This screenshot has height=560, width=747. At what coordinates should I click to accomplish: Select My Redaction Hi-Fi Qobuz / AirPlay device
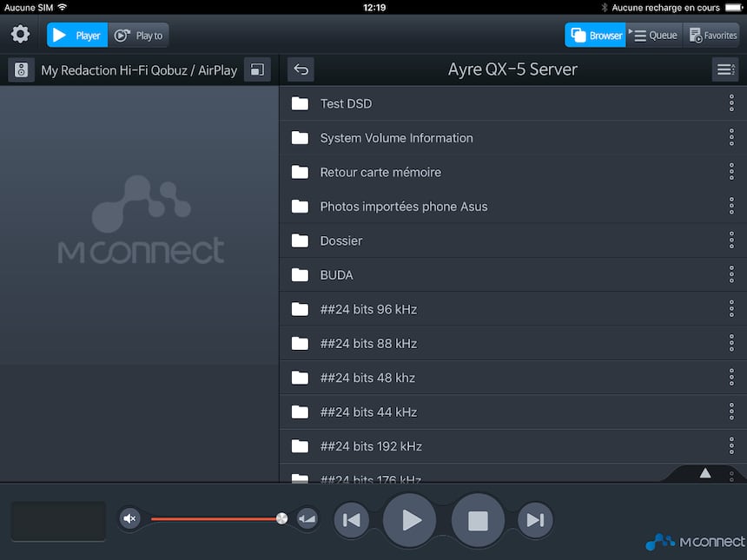139,70
